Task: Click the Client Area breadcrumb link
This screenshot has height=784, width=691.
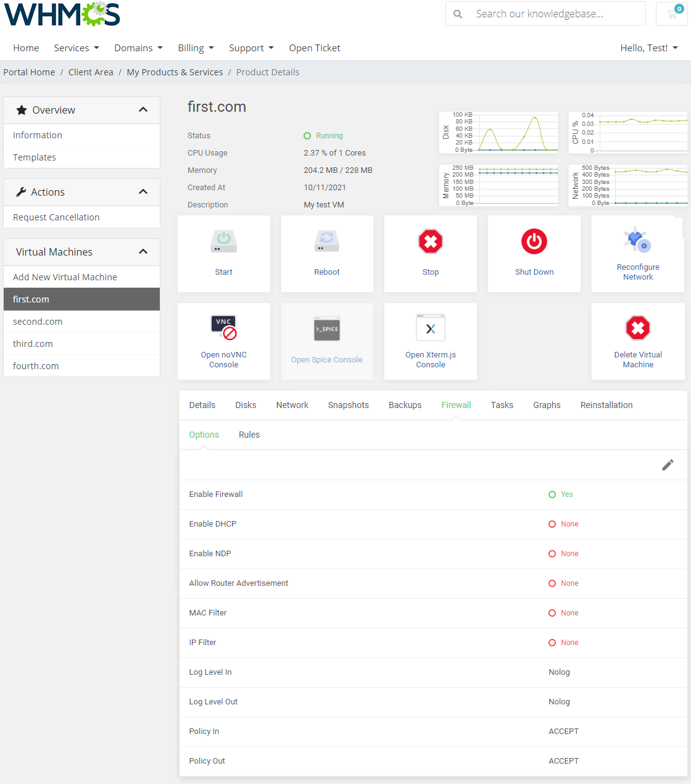Action: coord(91,72)
